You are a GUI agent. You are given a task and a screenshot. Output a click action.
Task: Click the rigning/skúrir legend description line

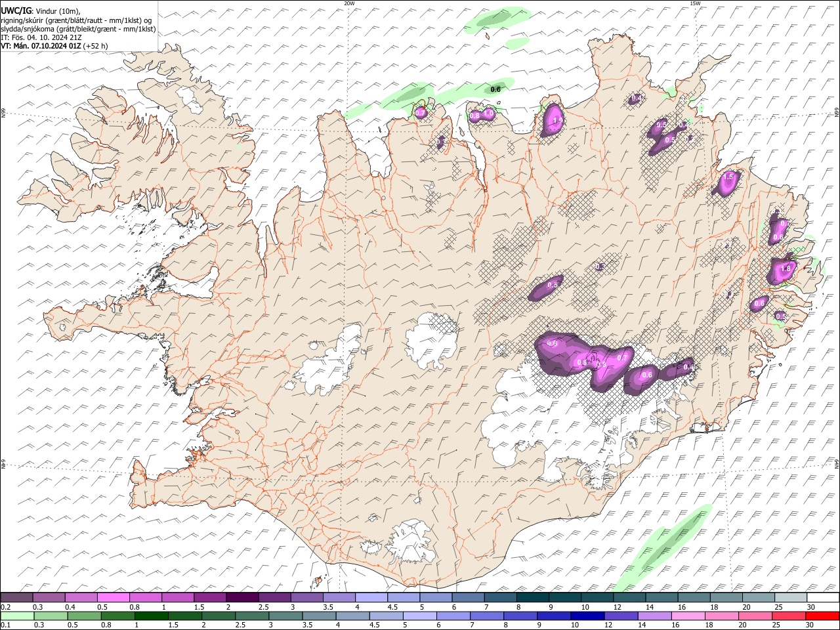(x=76, y=20)
